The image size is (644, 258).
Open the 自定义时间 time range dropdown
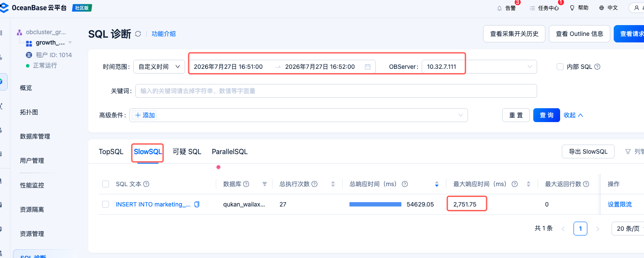pyautogui.click(x=159, y=67)
